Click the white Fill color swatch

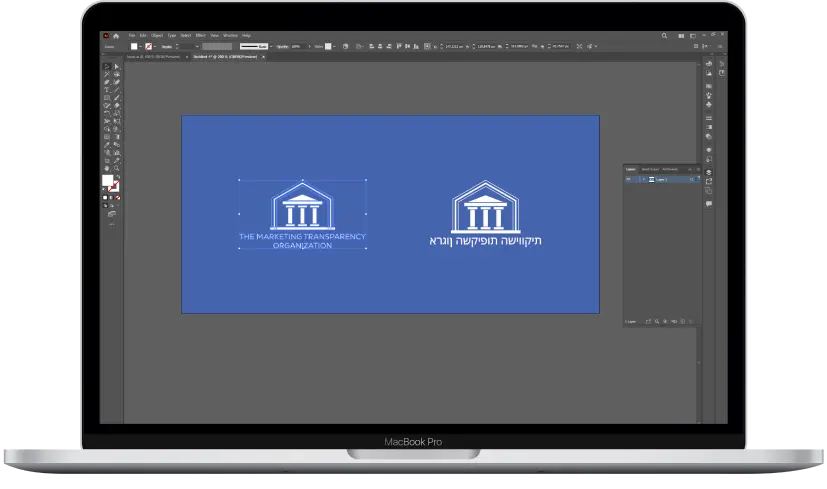click(x=107, y=181)
